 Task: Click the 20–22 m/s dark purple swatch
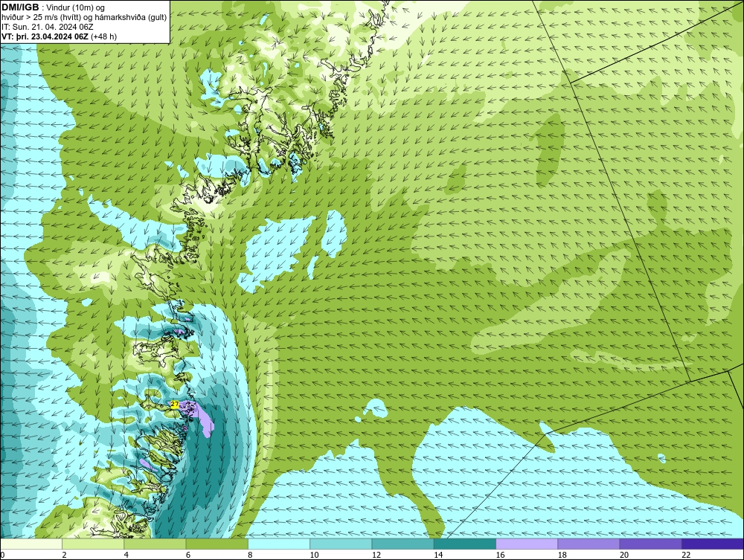[x=650, y=544]
